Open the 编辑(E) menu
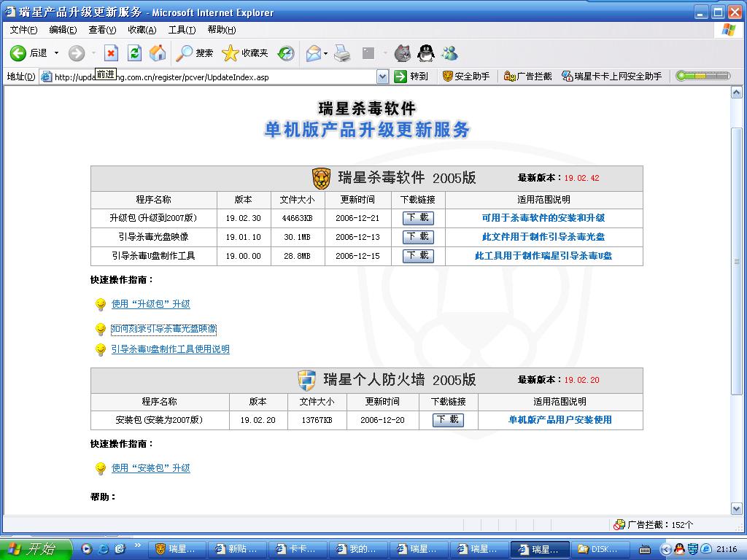The width and height of the screenshot is (747, 560). (x=63, y=29)
